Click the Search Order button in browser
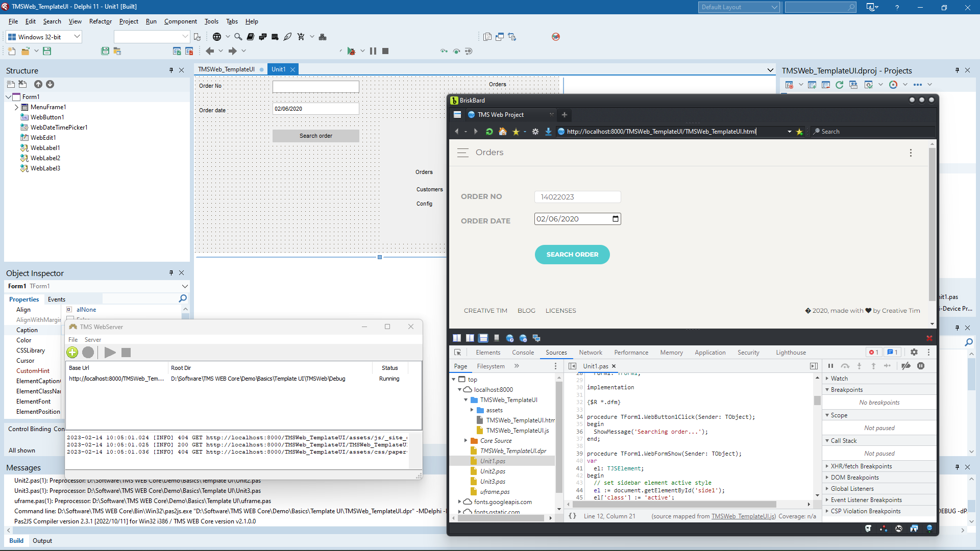 pos(572,254)
